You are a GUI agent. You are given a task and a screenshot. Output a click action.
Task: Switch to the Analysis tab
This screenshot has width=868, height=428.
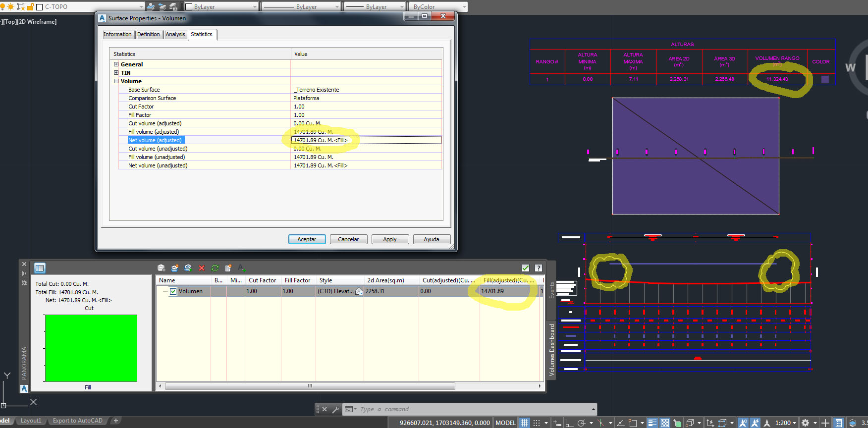click(x=175, y=34)
